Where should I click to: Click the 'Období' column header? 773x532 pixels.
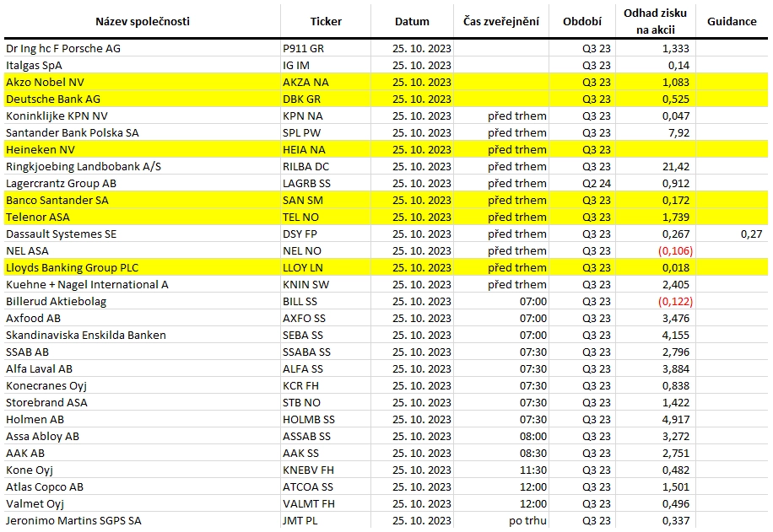(x=582, y=21)
